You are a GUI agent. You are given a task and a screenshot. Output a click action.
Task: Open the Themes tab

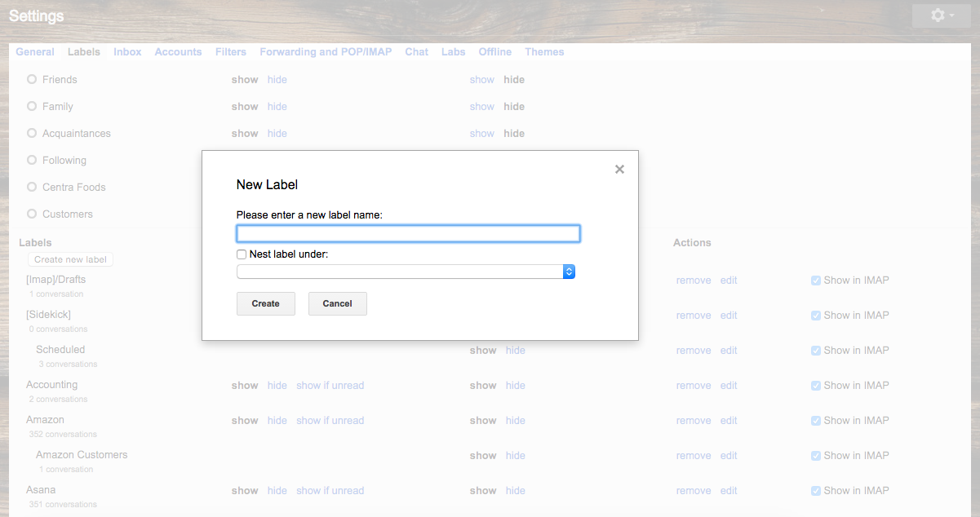point(544,51)
